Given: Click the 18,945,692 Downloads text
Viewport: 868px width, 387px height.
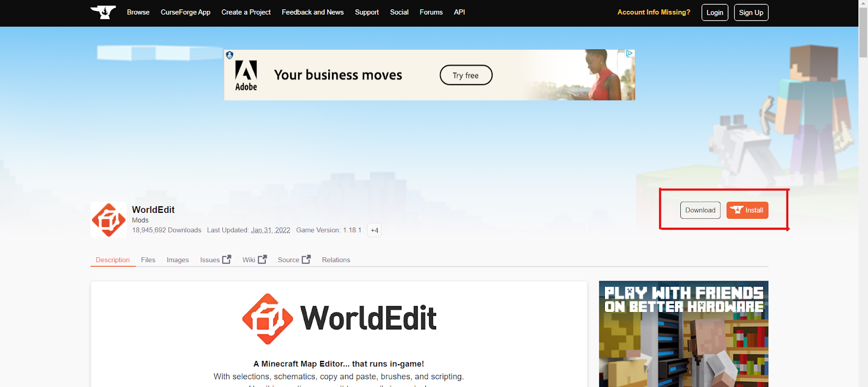Looking at the screenshot, I should click(x=167, y=230).
